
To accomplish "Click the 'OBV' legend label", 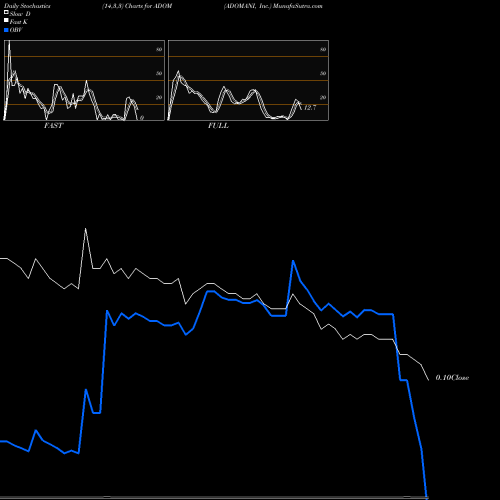I will [16, 30].
